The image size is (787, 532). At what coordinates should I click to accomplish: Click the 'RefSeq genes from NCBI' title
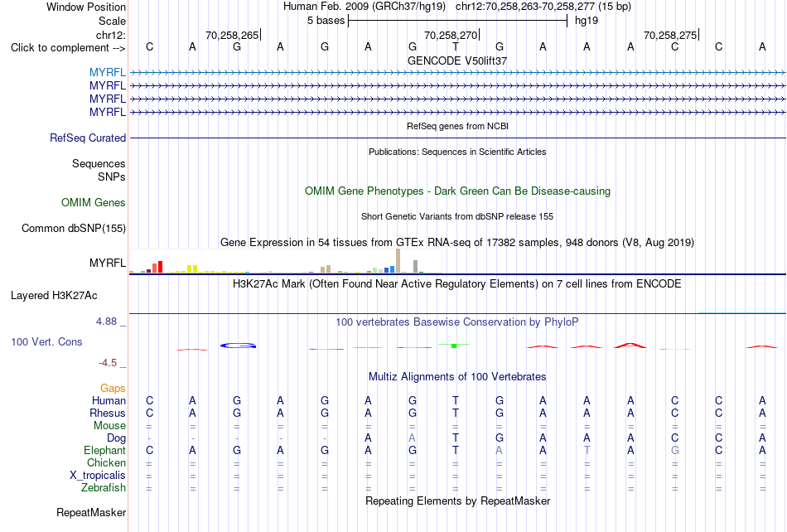(457, 126)
